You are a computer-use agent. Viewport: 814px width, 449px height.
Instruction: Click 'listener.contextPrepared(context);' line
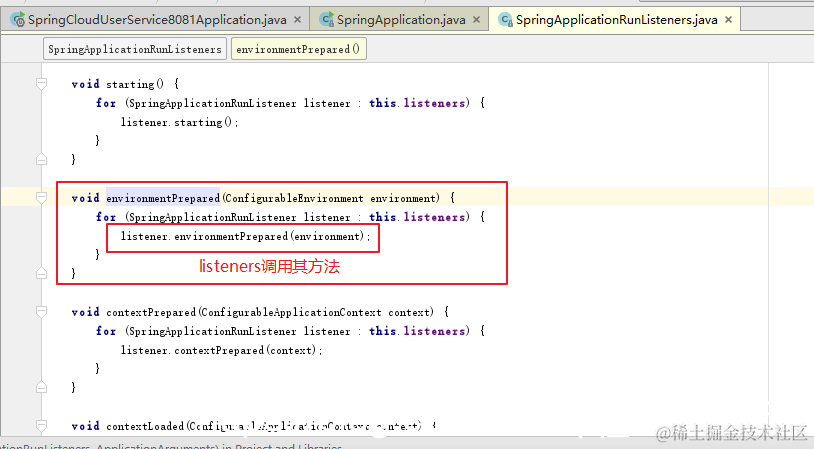[x=222, y=350]
